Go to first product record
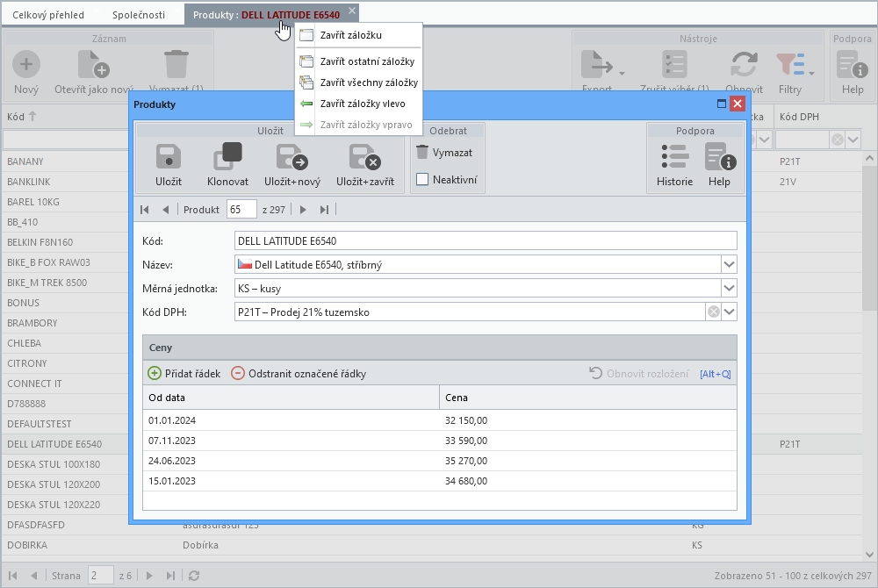 tap(145, 210)
